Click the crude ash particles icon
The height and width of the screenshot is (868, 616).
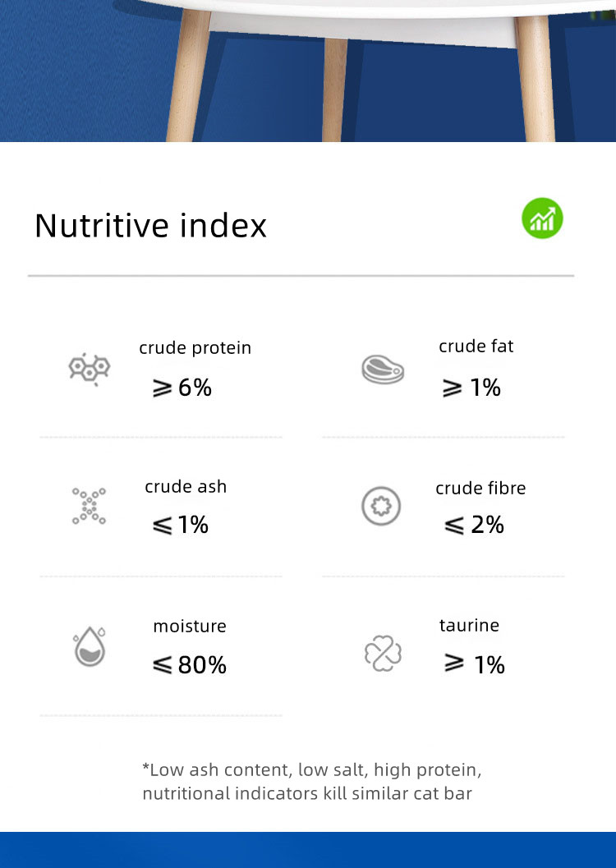pyautogui.click(x=89, y=506)
